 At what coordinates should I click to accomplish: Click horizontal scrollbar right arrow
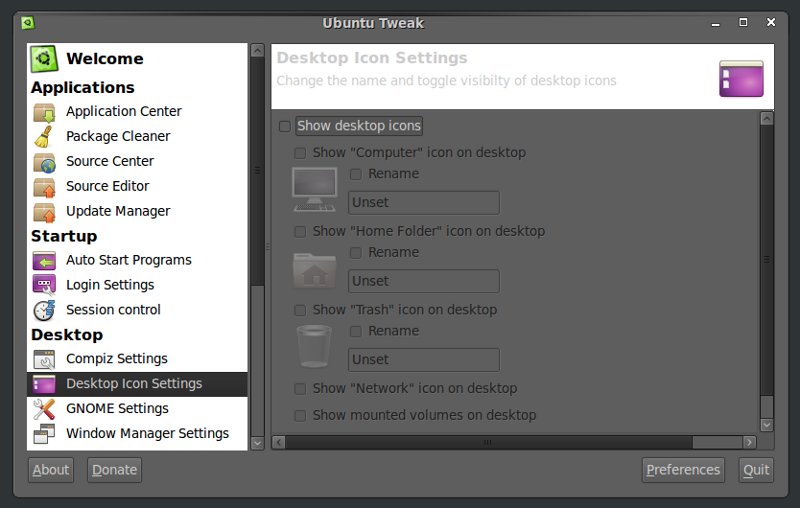749,441
